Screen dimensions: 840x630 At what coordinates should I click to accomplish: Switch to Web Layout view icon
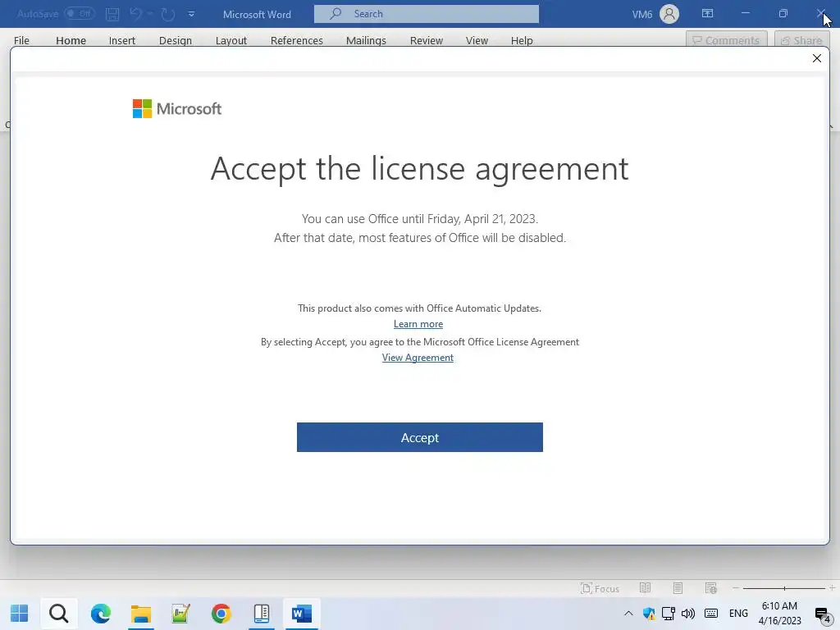coord(711,588)
